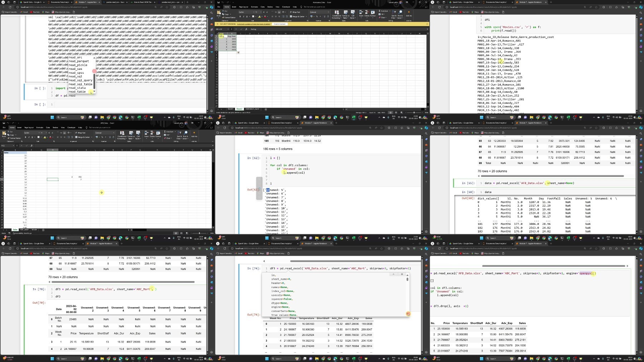Open Review tab in AFB_Data Excel
The image size is (644, 362).
[55, 127]
